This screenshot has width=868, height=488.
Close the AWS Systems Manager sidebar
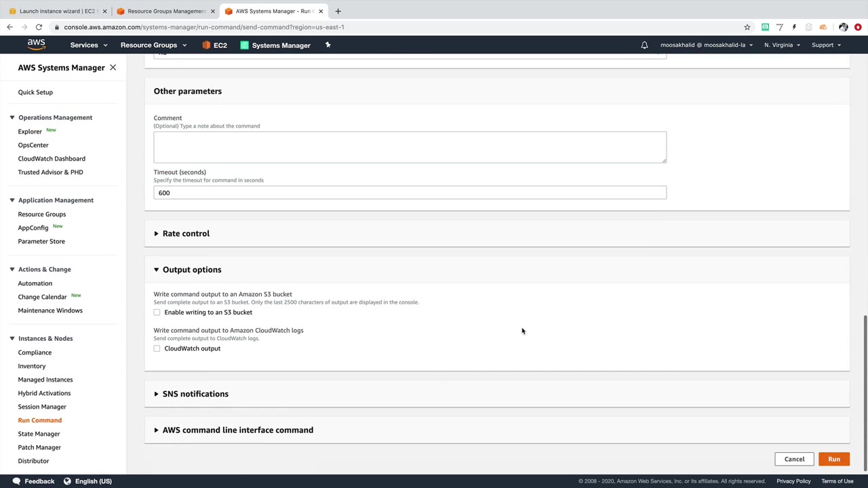pyautogui.click(x=113, y=68)
